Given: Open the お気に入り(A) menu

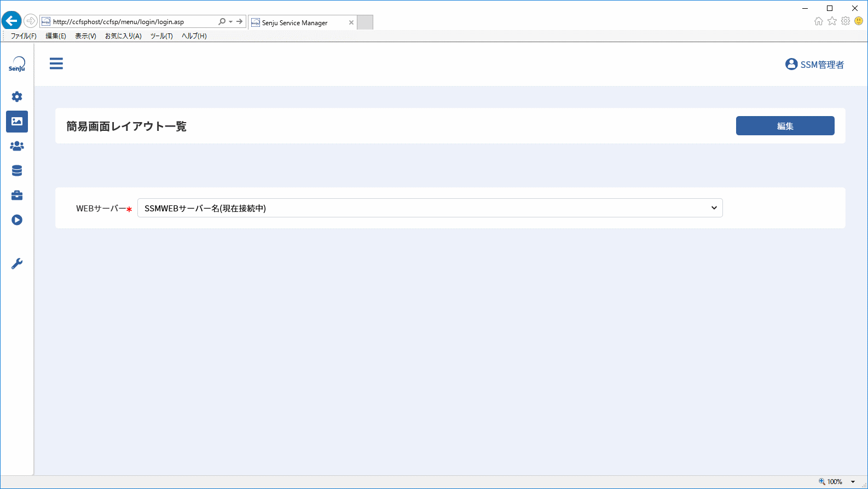Looking at the screenshot, I should 123,36.
